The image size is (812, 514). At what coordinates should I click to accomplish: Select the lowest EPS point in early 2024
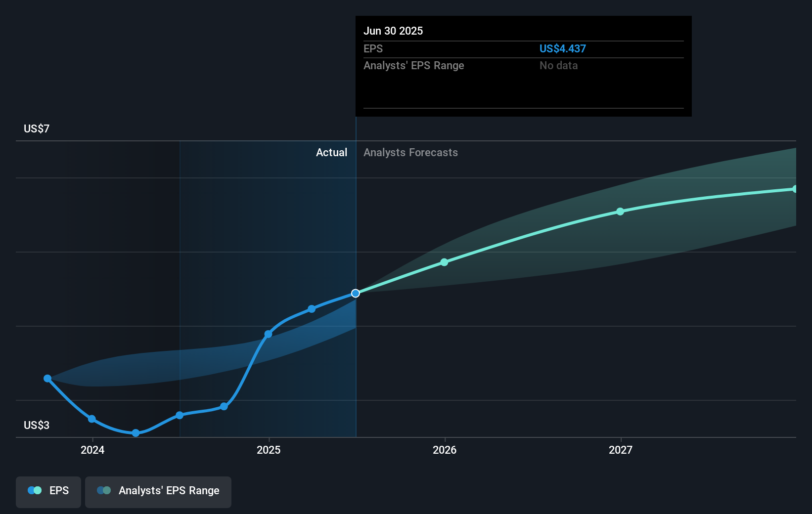(x=135, y=433)
